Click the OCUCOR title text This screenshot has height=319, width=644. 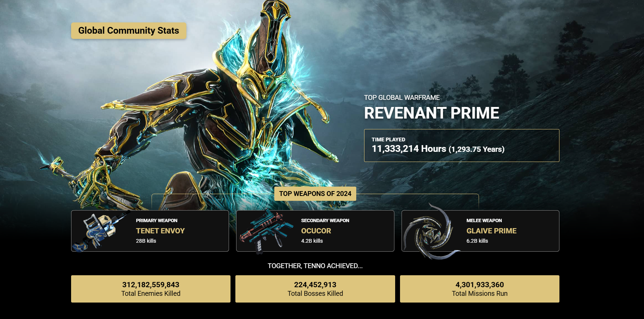tap(316, 231)
